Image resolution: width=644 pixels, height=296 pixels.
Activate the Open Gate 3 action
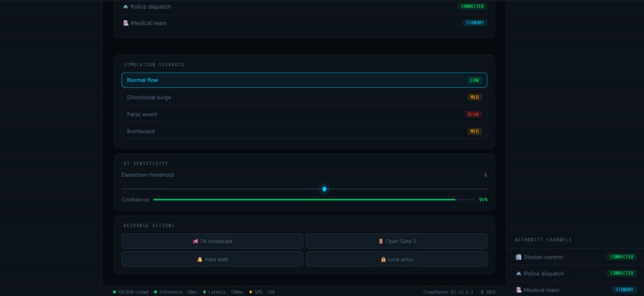(x=397, y=241)
